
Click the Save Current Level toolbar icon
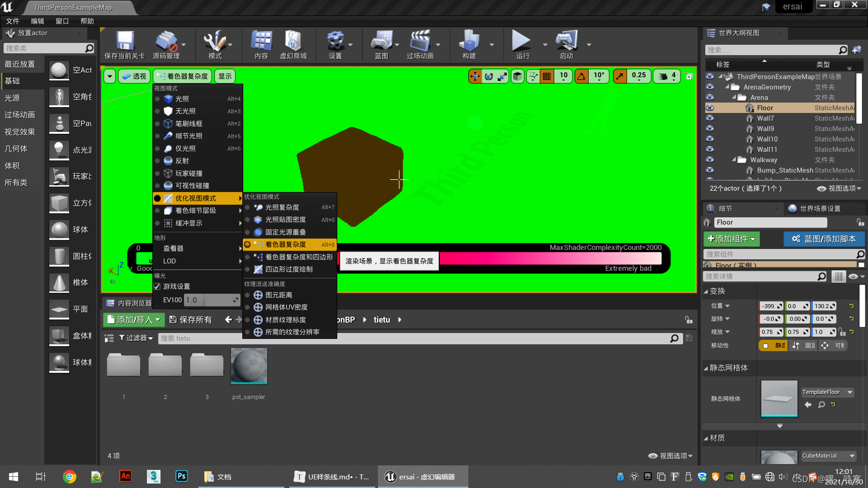tap(125, 44)
